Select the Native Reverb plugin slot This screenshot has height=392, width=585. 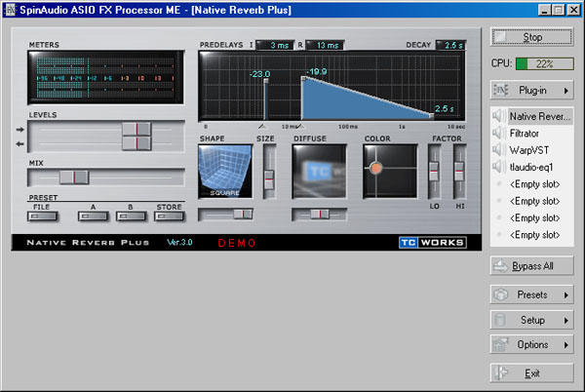(539, 116)
